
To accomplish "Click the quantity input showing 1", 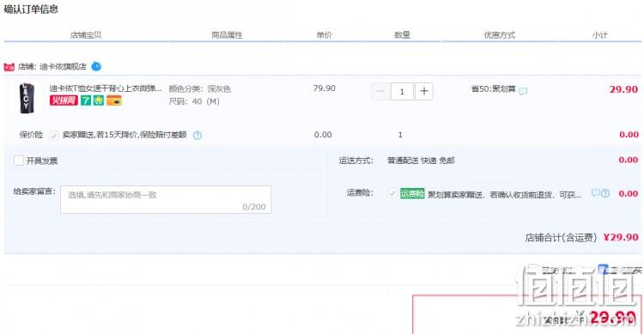I will 402,91.
